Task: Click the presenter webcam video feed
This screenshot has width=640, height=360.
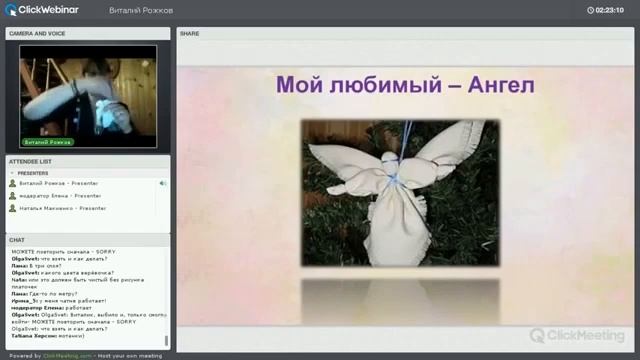Action: point(88,96)
